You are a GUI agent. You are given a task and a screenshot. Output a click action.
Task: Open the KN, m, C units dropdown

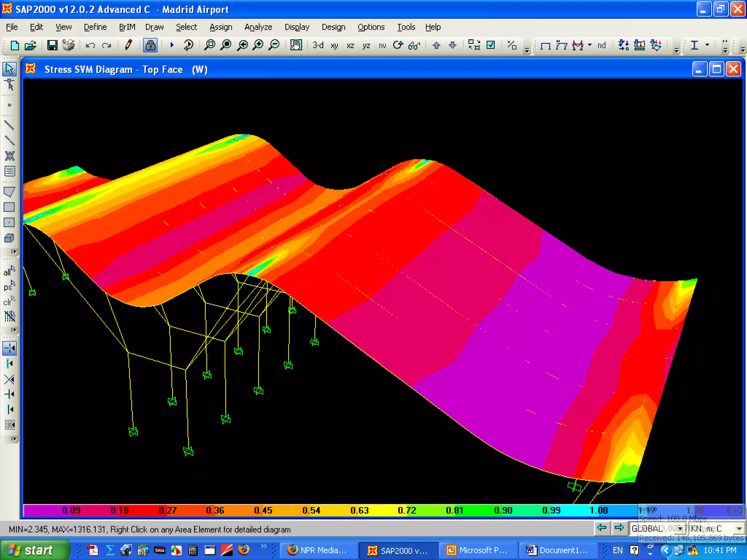[x=739, y=528]
